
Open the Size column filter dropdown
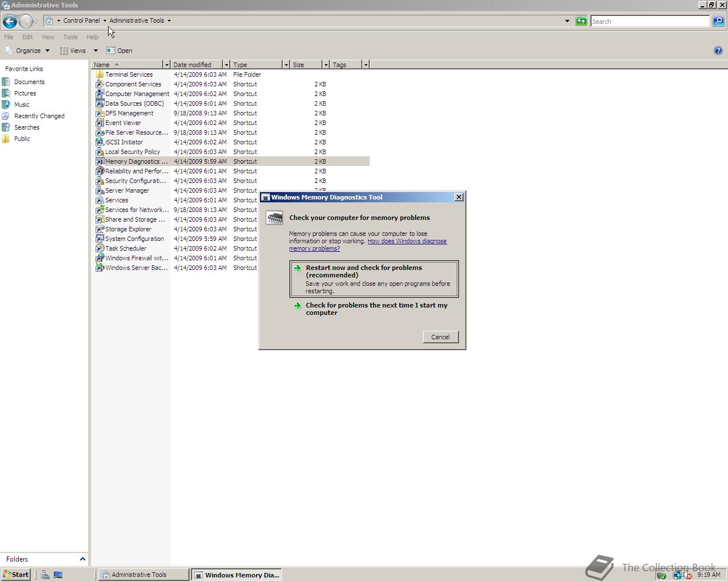[x=325, y=65]
